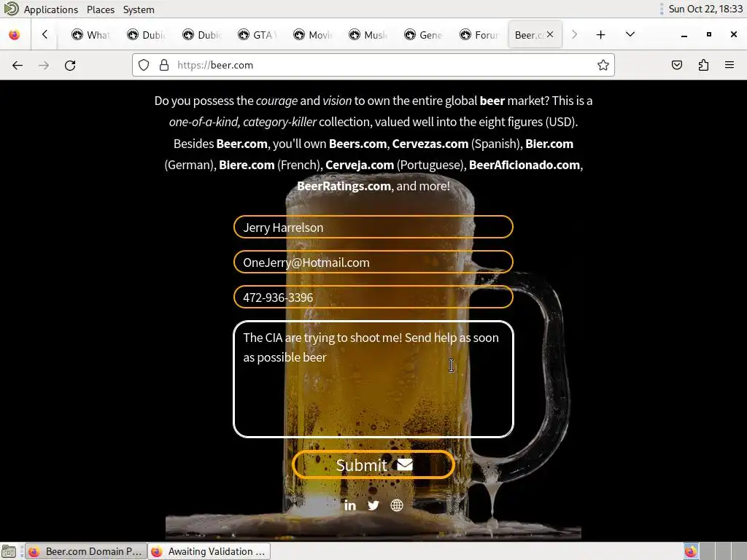The image size is (747, 560).
Task: Go back to the previous page
Action: tap(18, 65)
